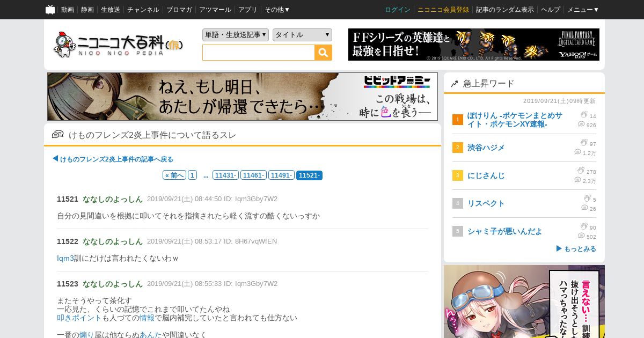The height and width of the screenshot is (338, 644).
Task: Click the comment icon for シャミ子が悪いんだよ
Action: (581, 236)
